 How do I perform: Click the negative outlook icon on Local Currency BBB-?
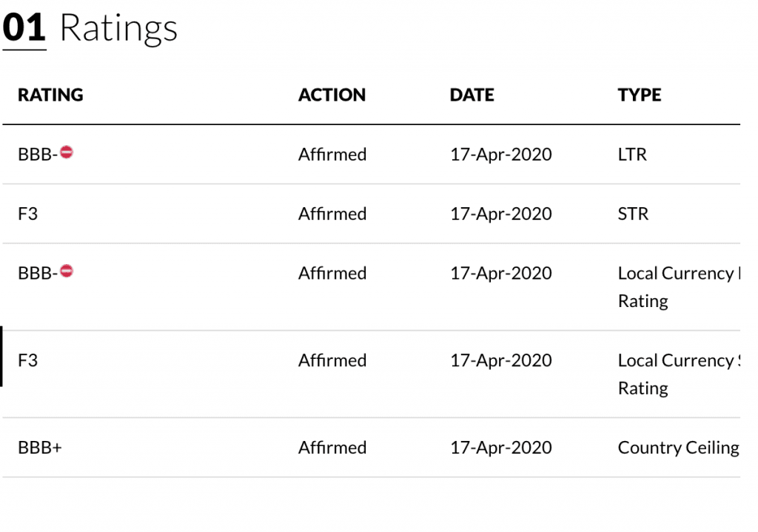click(67, 271)
